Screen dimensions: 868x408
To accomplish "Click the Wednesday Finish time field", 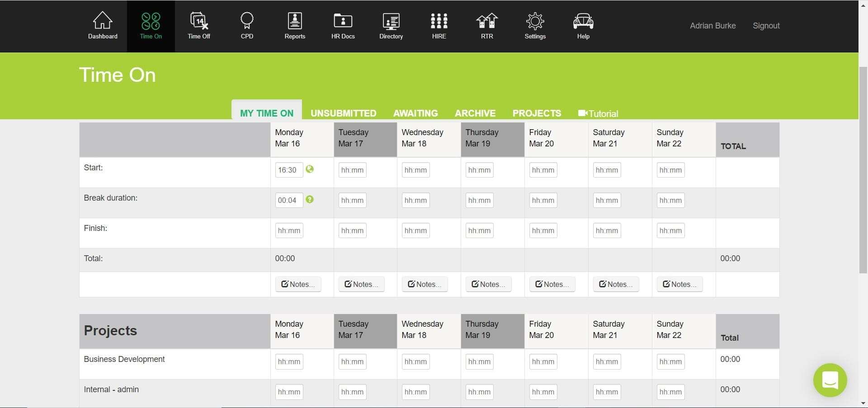I will 415,230.
